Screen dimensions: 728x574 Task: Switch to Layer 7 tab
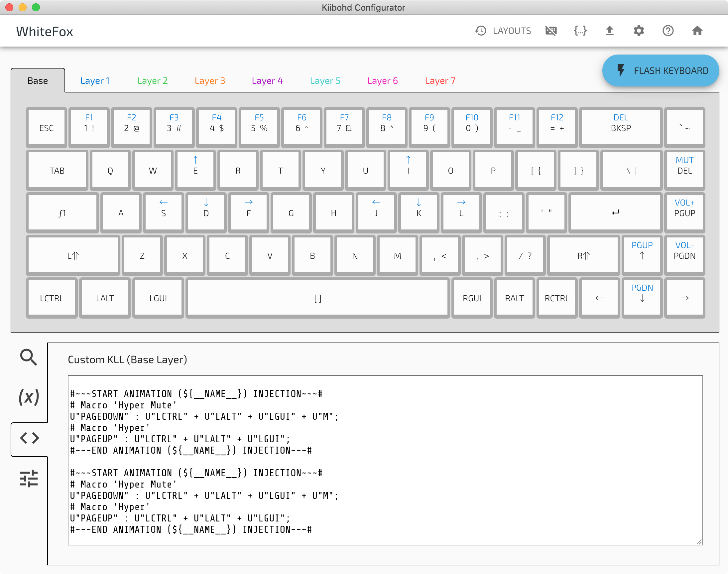pos(440,81)
